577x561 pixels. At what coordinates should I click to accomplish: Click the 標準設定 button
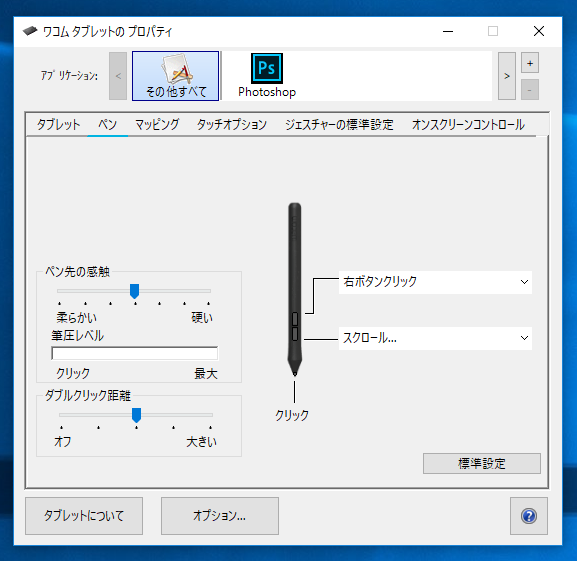pyautogui.click(x=482, y=464)
